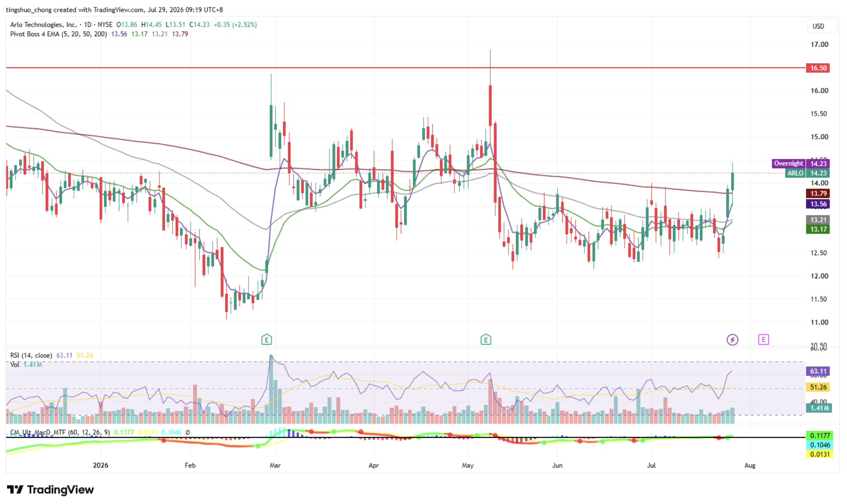847x504 pixels.
Task: Click the purple 63.11 RSI axis label
Action: (x=818, y=371)
